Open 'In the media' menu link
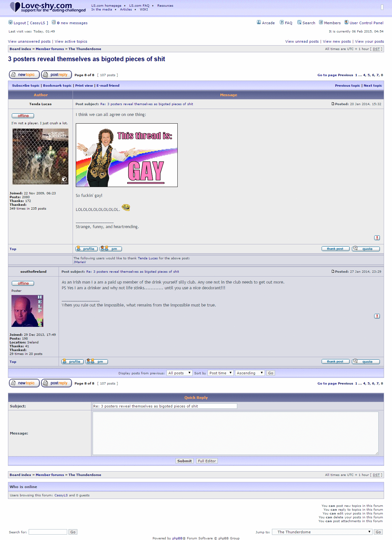Screen dimensions: 392x540 102,10
